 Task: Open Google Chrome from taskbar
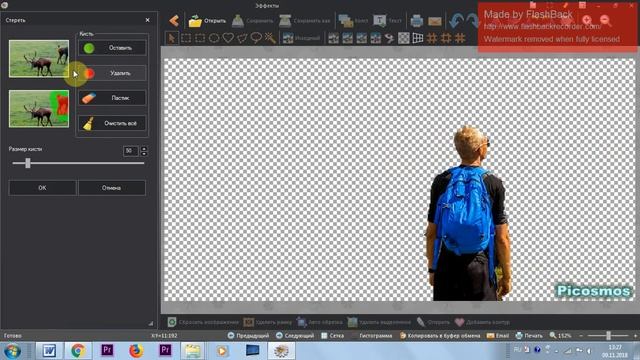[x=78, y=351]
